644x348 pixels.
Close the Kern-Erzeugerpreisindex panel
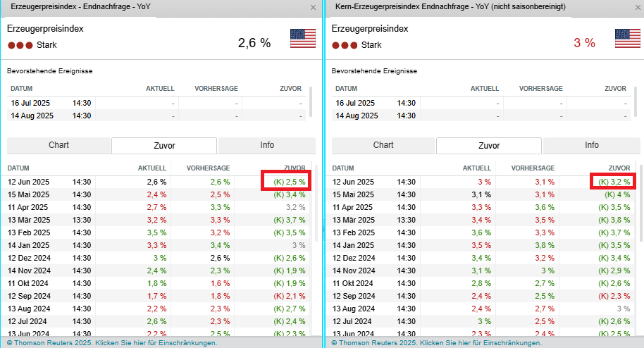click(638, 7)
